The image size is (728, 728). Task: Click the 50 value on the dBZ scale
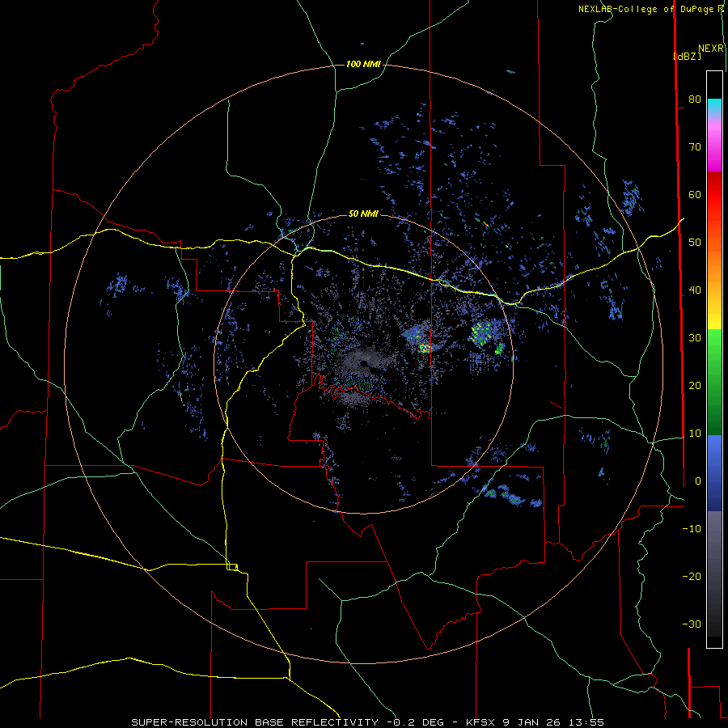(695, 243)
